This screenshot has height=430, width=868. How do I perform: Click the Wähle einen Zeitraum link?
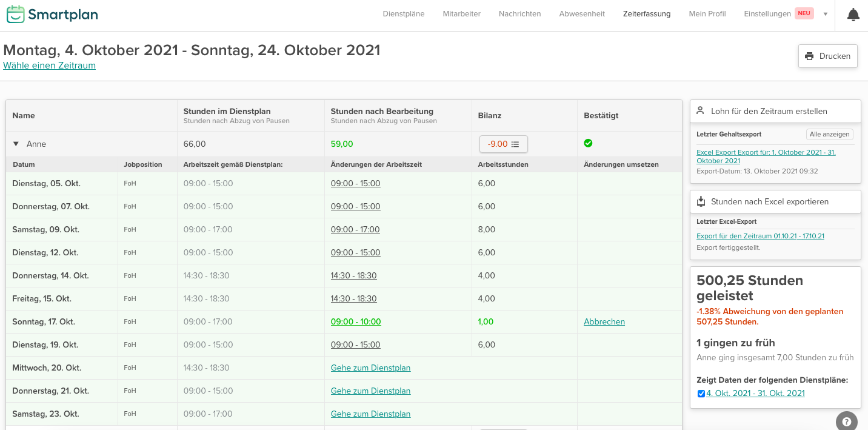coord(49,66)
